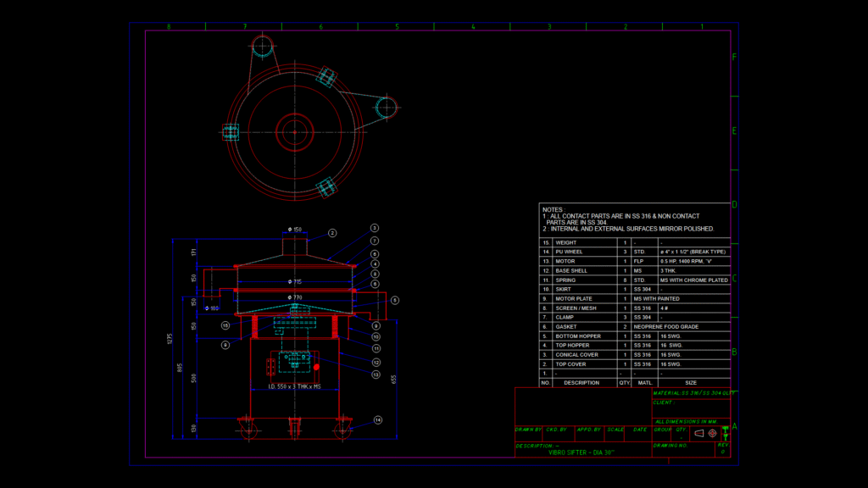868x488 pixels.
Task: Click the 'MOTOR PLATE' row description
Action: click(x=574, y=299)
